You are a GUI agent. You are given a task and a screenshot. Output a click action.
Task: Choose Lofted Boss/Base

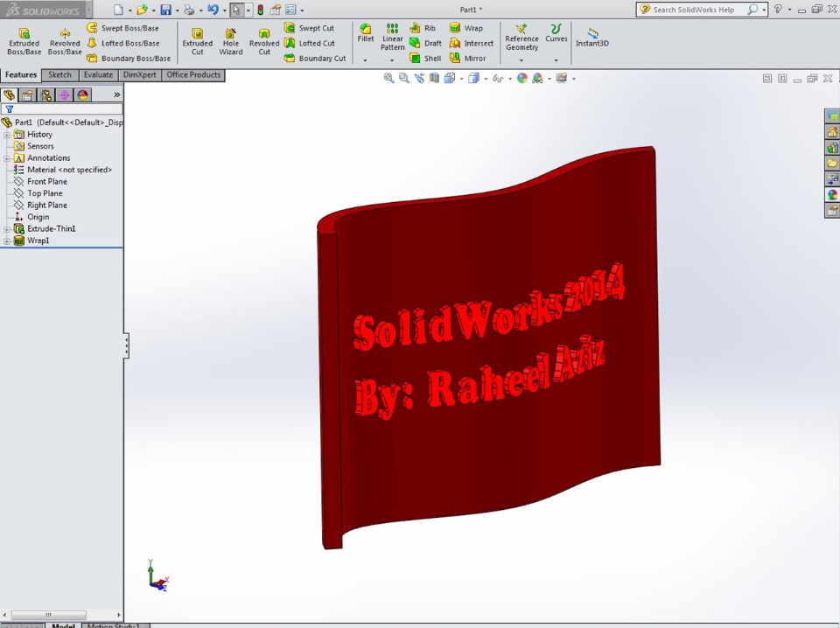pyautogui.click(x=123, y=43)
